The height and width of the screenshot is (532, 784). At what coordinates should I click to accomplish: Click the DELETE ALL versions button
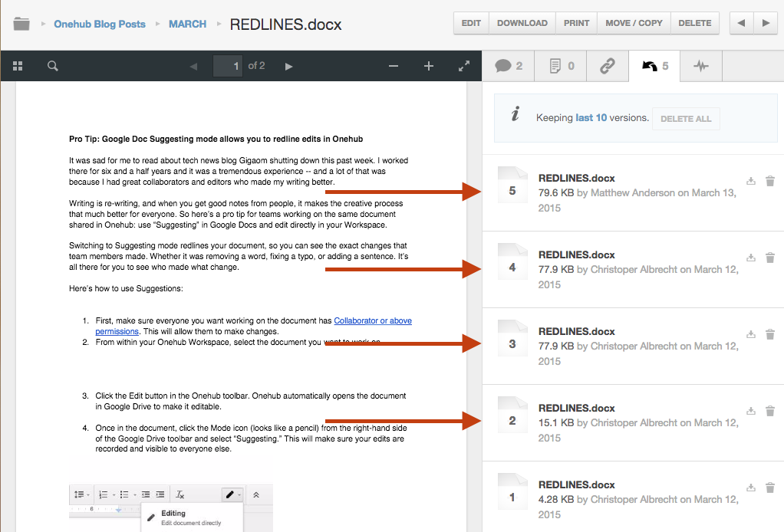[686, 119]
